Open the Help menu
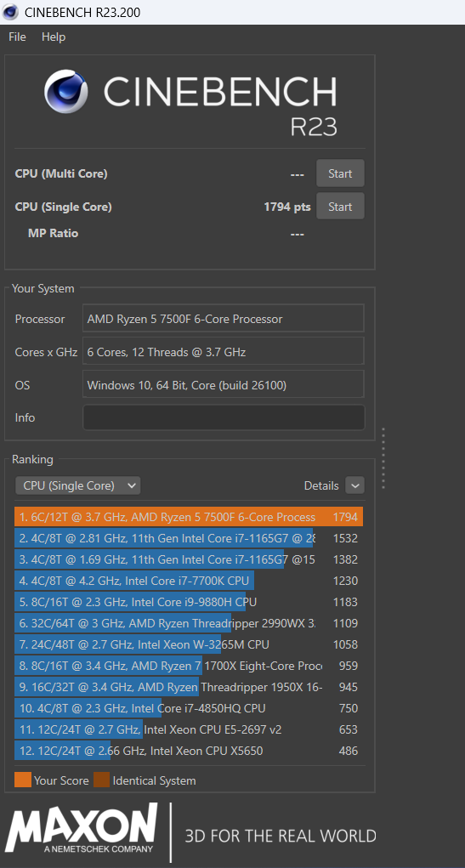 tap(54, 37)
